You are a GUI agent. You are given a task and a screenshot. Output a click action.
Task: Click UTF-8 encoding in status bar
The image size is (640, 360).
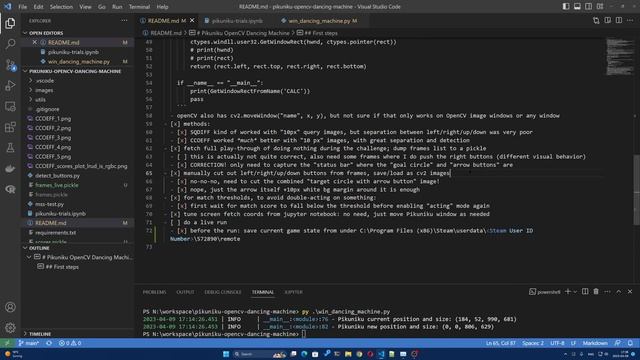(x=557, y=343)
